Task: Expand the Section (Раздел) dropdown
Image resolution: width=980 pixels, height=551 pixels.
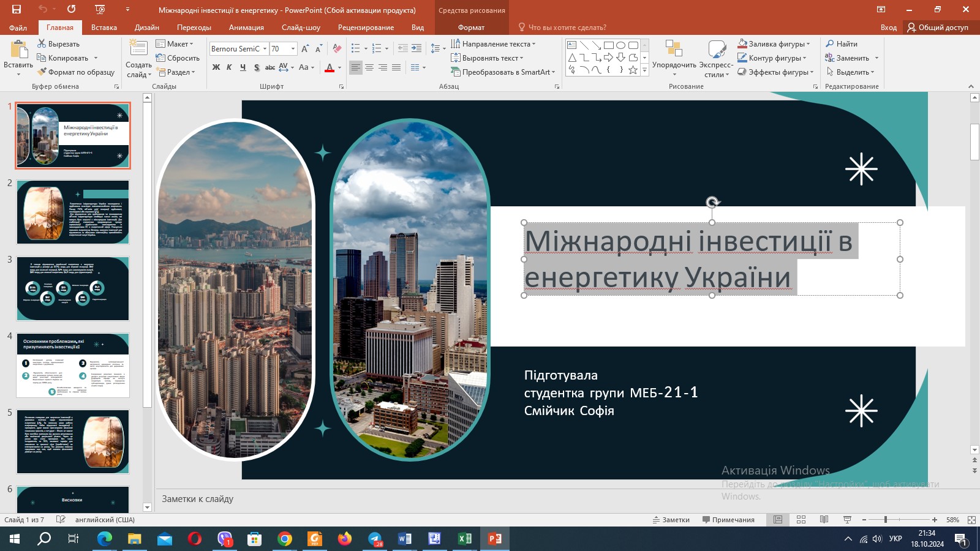Action: tap(176, 72)
